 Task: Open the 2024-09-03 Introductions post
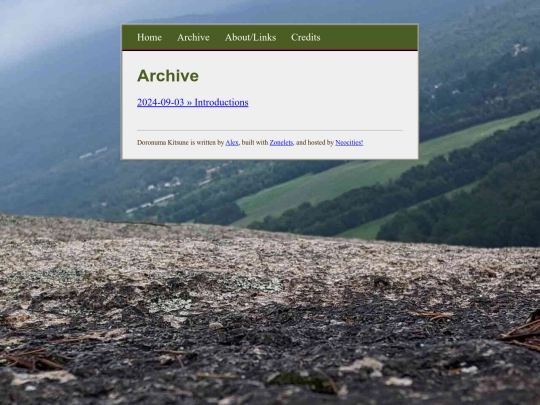pyautogui.click(x=193, y=102)
